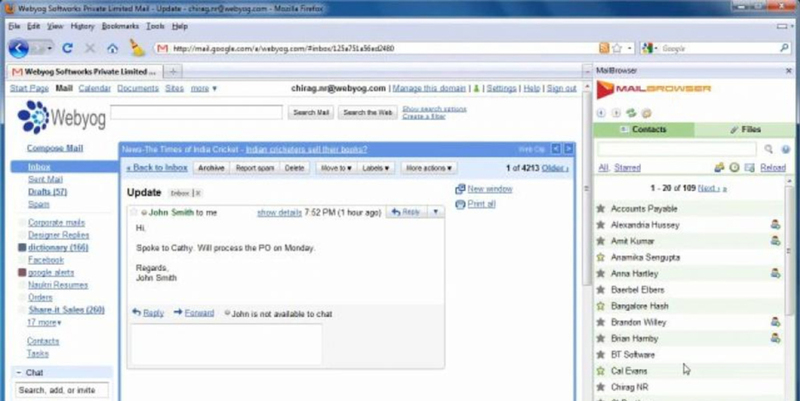
Task: Click the Firefox back navigation arrow
Action: click(18, 47)
